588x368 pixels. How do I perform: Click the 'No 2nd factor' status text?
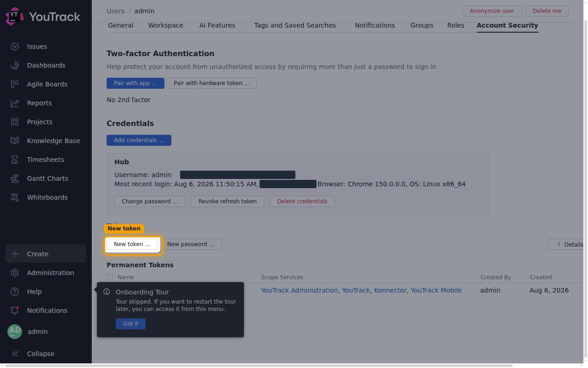(x=129, y=100)
